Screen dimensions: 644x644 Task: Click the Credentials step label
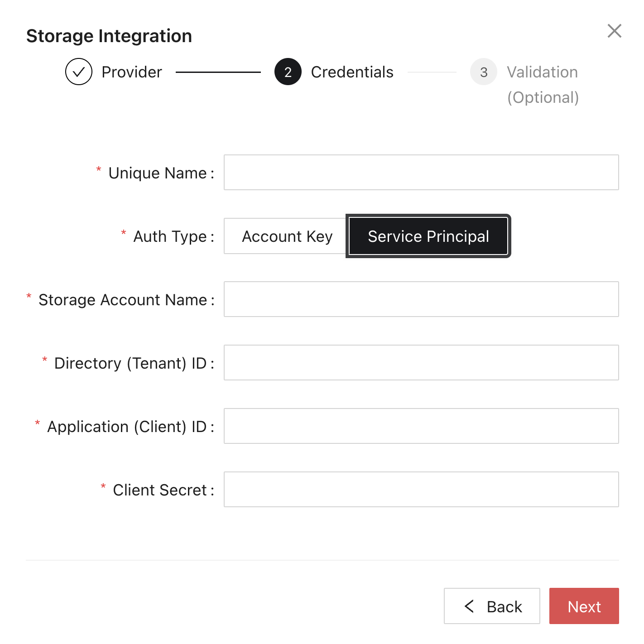click(352, 72)
